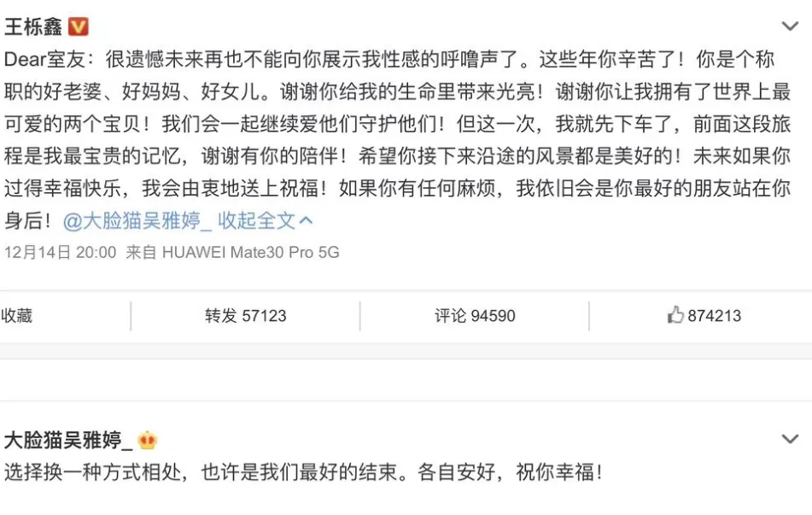
Task: Click the gray separator band between posts
Action: tap(406, 350)
